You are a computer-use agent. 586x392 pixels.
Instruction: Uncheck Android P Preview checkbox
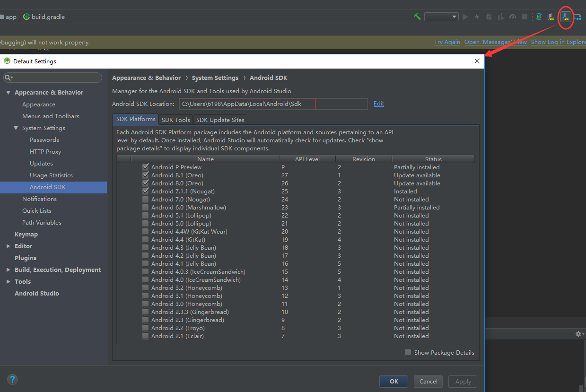[146, 167]
